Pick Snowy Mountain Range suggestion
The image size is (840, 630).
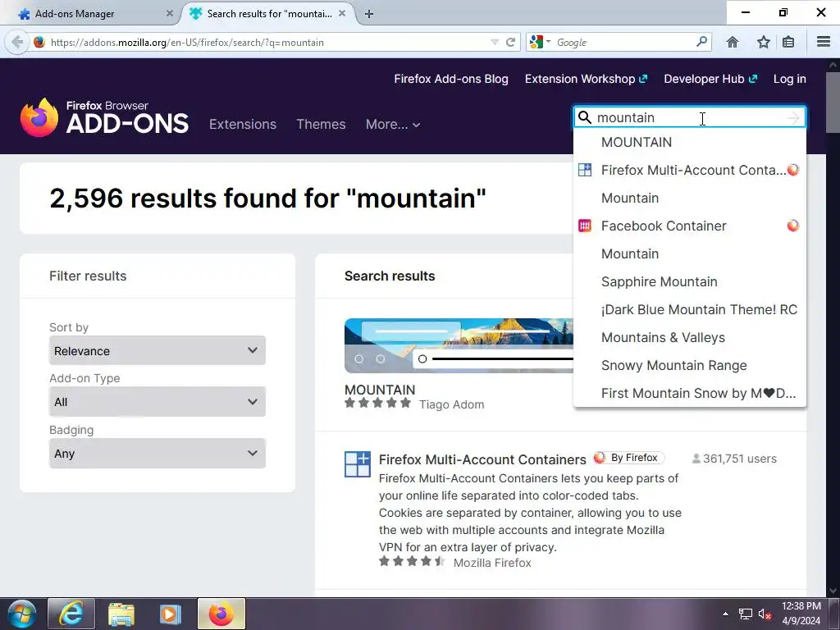click(689, 365)
